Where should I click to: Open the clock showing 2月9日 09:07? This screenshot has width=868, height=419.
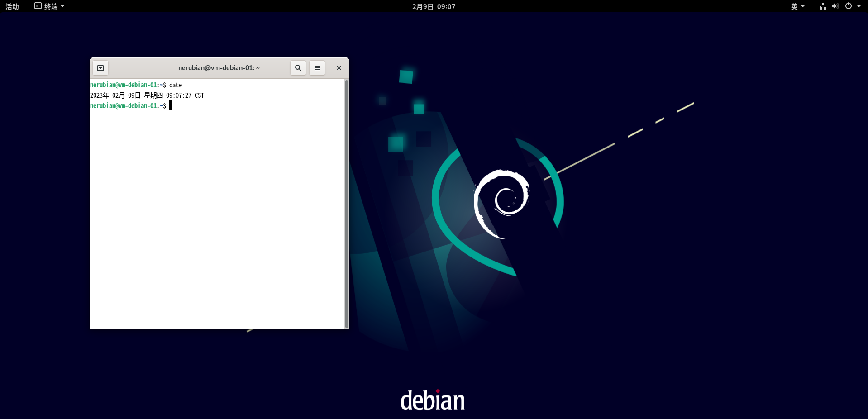pos(434,6)
